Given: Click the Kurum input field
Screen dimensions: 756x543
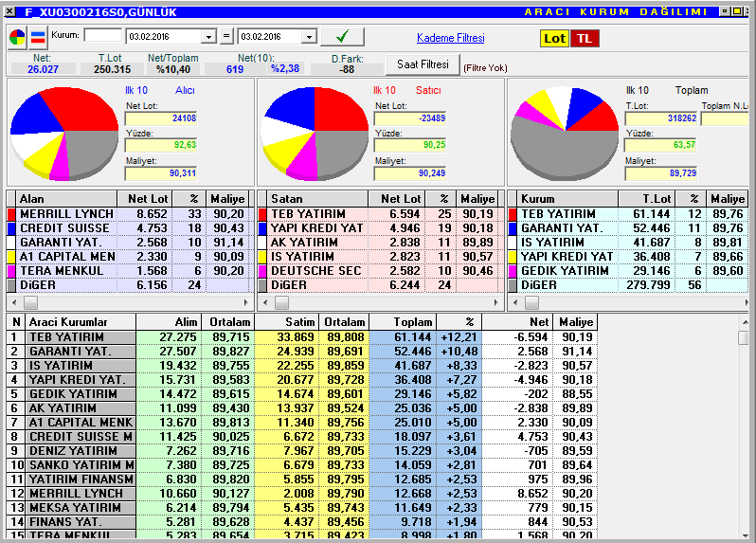Looking at the screenshot, I should tap(102, 35).
